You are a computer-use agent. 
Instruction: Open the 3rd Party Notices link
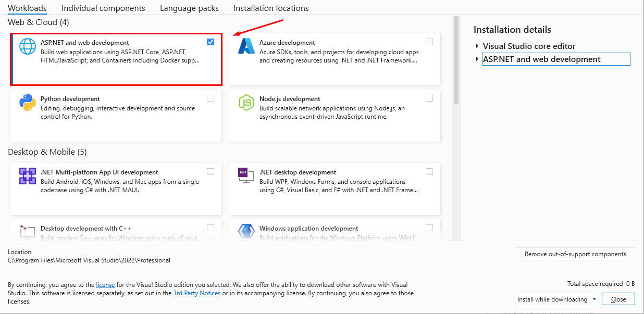(196, 293)
